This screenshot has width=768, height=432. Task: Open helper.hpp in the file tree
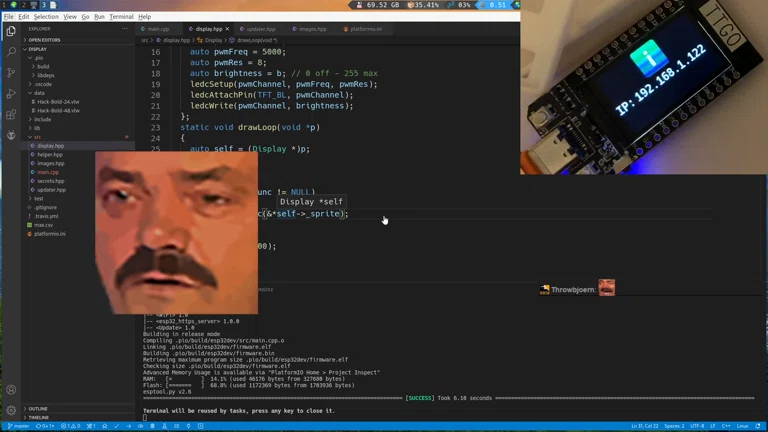[x=50, y=155]
